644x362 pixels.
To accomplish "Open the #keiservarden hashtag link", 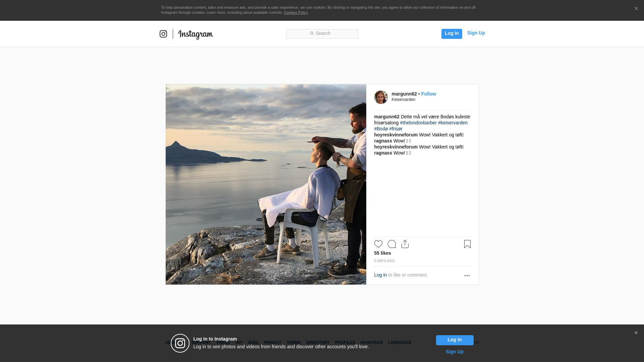I will tap(452, 123).
